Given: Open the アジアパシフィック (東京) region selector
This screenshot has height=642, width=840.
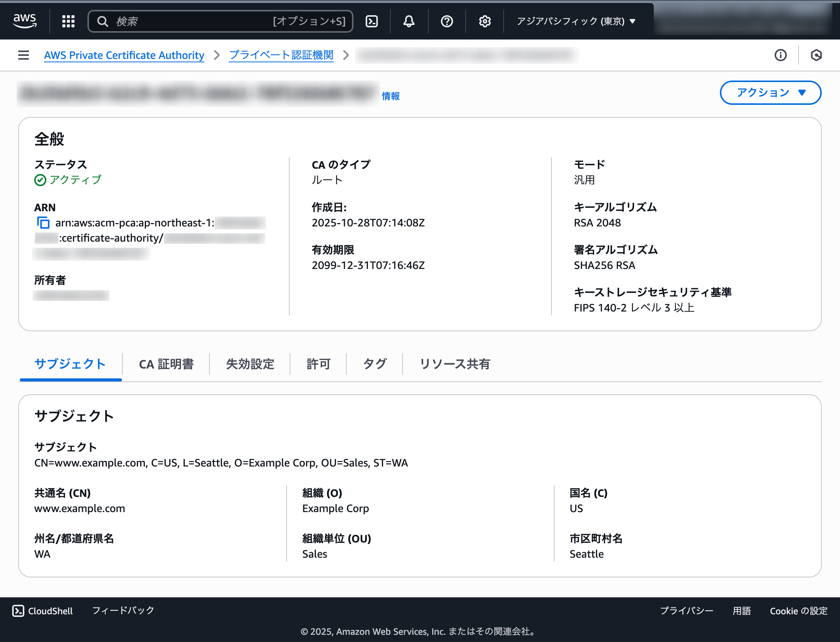Looking at the screenshot, I should [x=575, y=21].
